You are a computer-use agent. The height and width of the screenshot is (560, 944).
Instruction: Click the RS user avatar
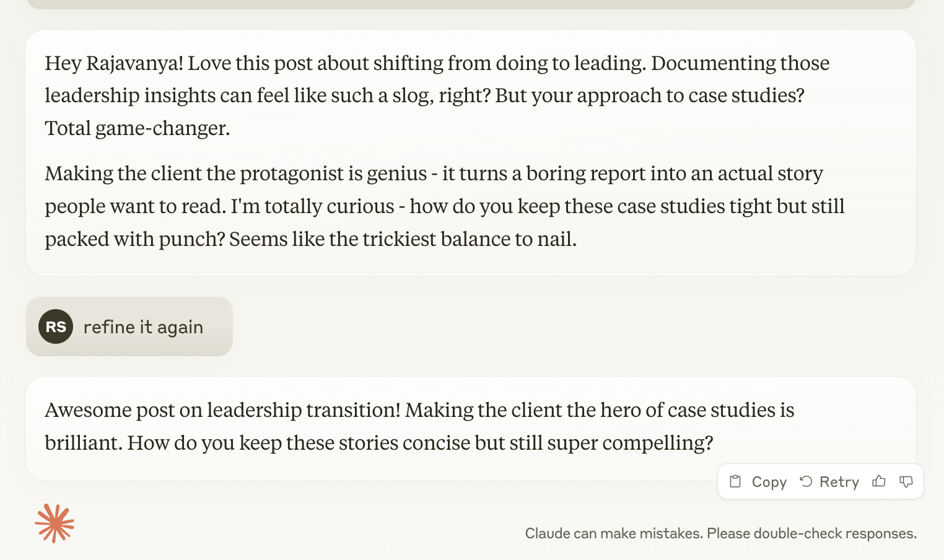(x=56, y=326)
